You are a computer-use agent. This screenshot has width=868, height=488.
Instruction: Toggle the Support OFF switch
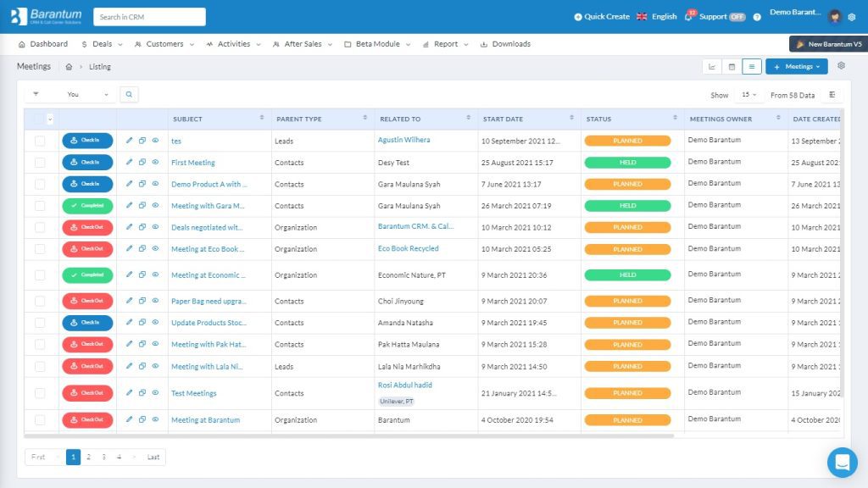point(737,17)
